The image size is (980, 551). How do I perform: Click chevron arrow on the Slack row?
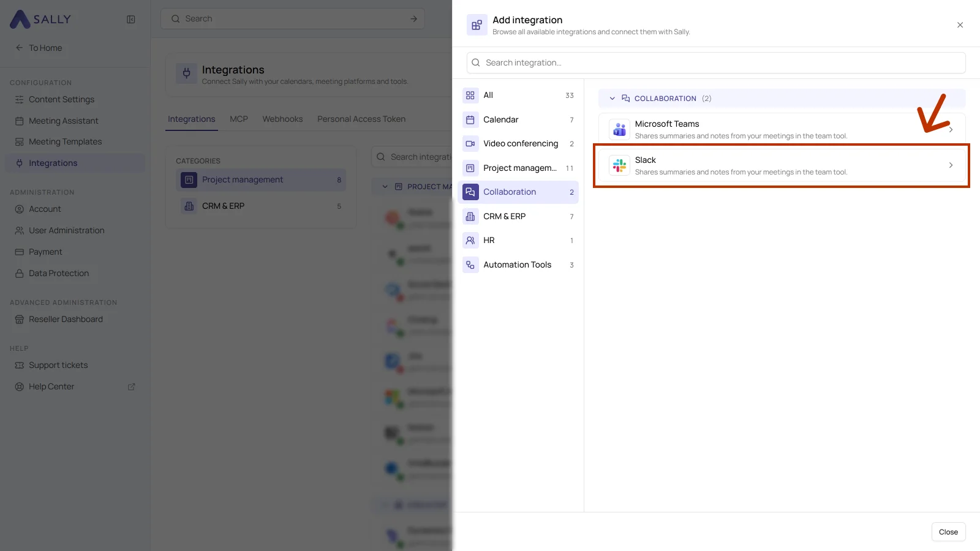click(951, 165)
